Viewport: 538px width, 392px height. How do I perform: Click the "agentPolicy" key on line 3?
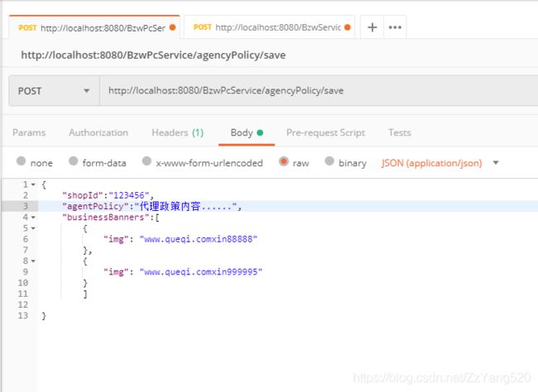tap(95, 207)
